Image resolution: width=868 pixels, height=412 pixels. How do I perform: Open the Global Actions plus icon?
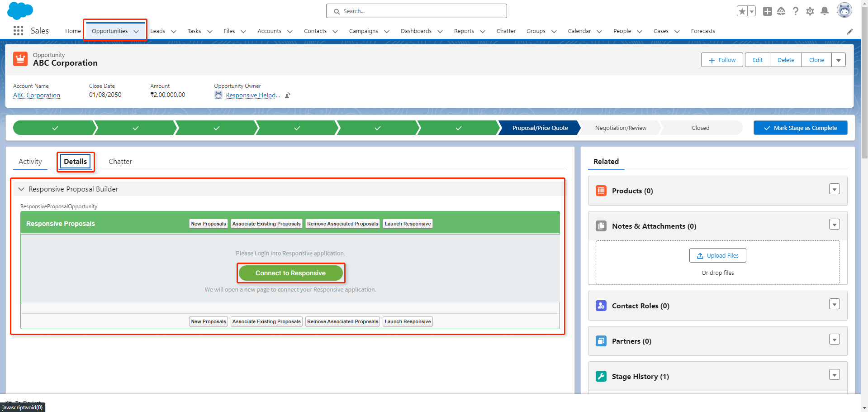pyautogui.click(x=768, y=11)
